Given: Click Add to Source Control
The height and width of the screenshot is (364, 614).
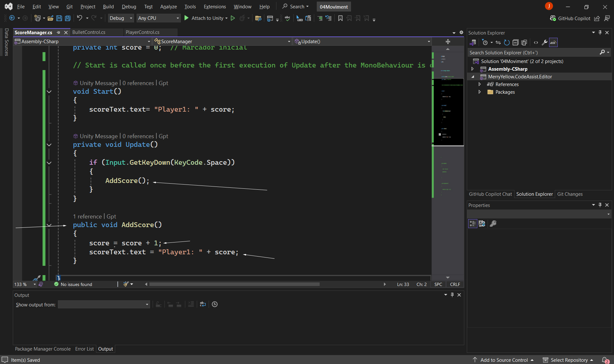Looking at the screenshot, I should click(504, 360).
